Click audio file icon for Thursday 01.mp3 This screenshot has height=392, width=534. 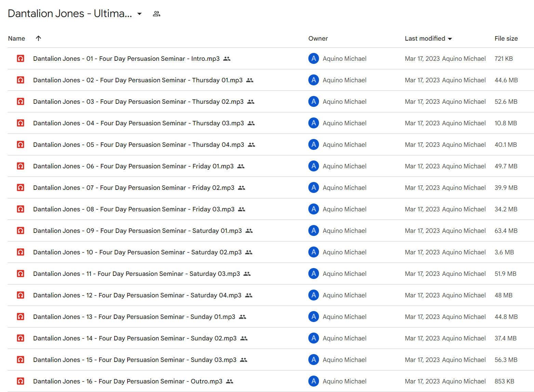(21, 80)
